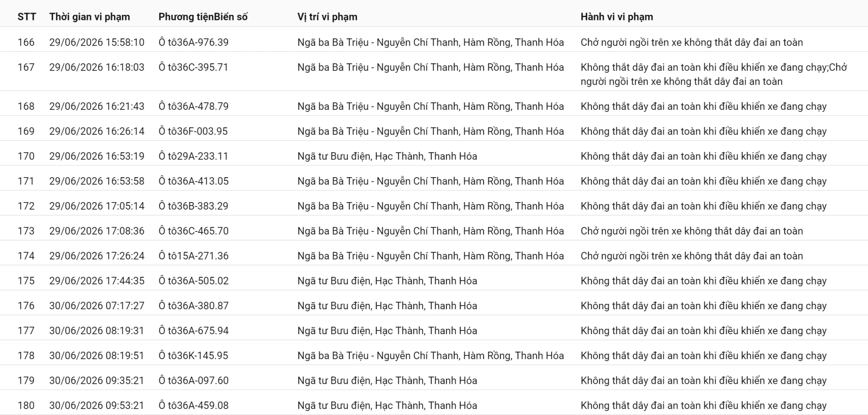
Task: Click plate 15A-271.36 in row 174
Action: click(193, 256)
